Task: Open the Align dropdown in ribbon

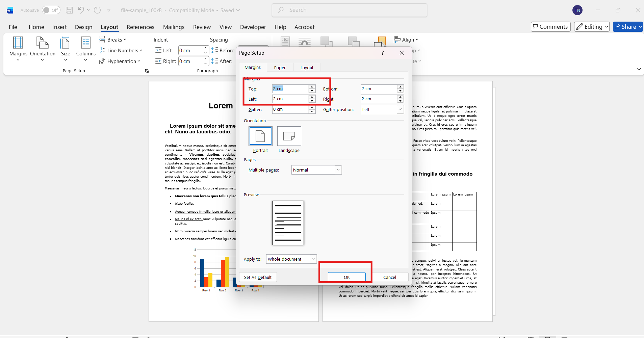Action: [x=406, y=40]
